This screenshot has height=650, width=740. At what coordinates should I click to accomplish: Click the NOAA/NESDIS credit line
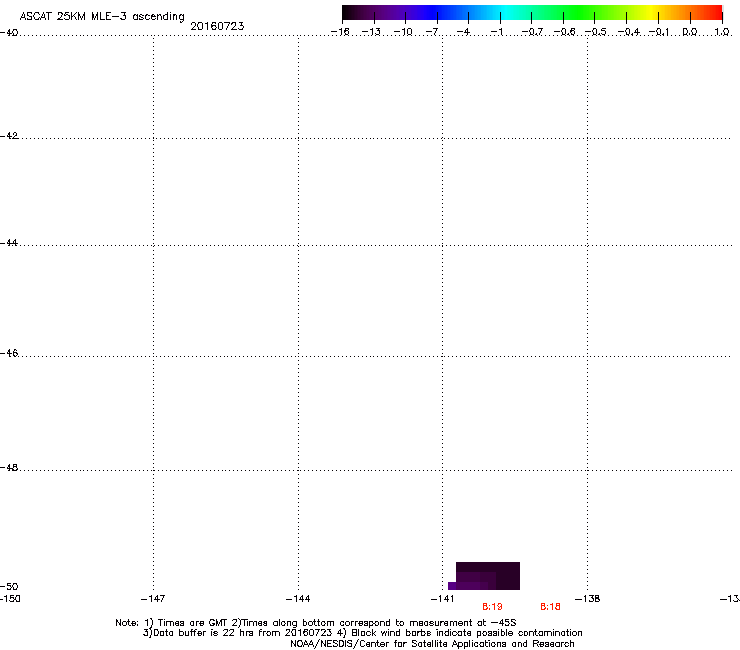pos(432,644)
